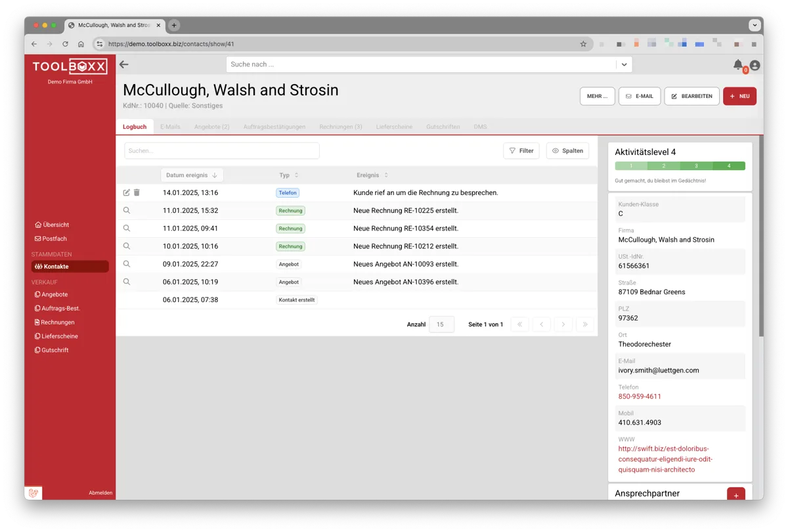Click activity level segment 1
788x532 pixels.
click(631, 166)
